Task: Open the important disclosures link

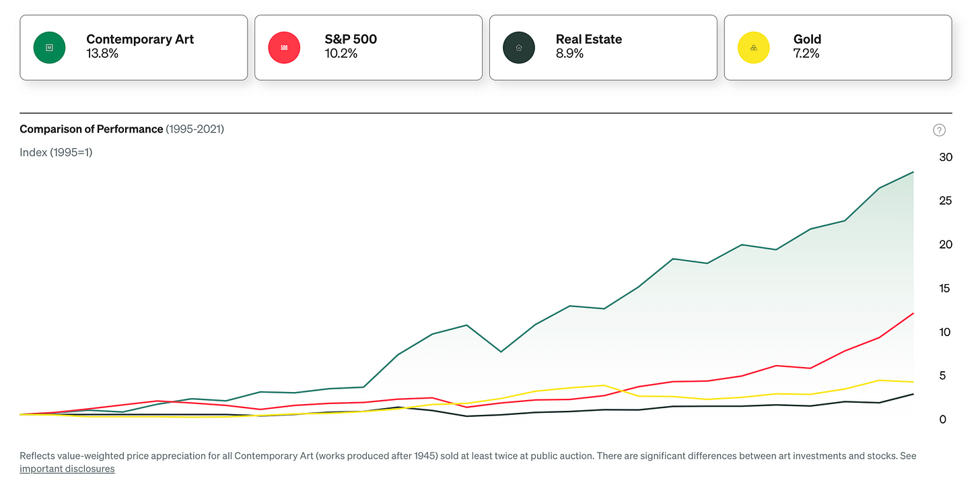Action: [x=67, y=469]
